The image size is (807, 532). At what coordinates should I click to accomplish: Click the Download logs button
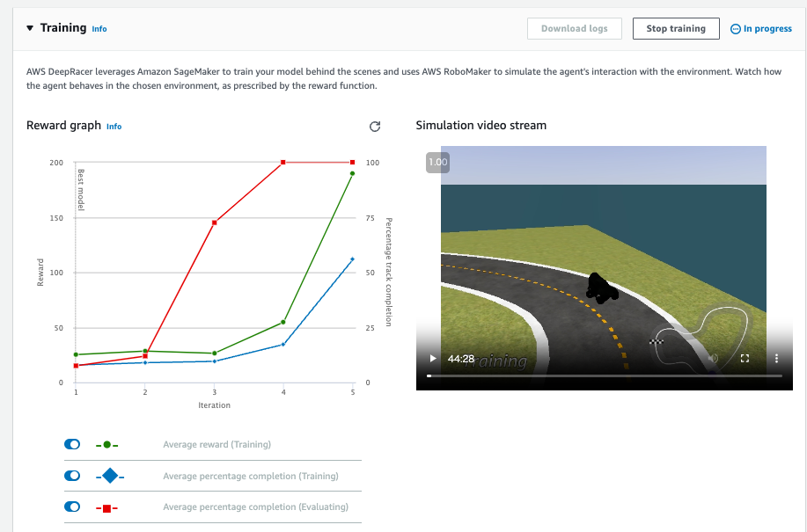coord(574,29)
